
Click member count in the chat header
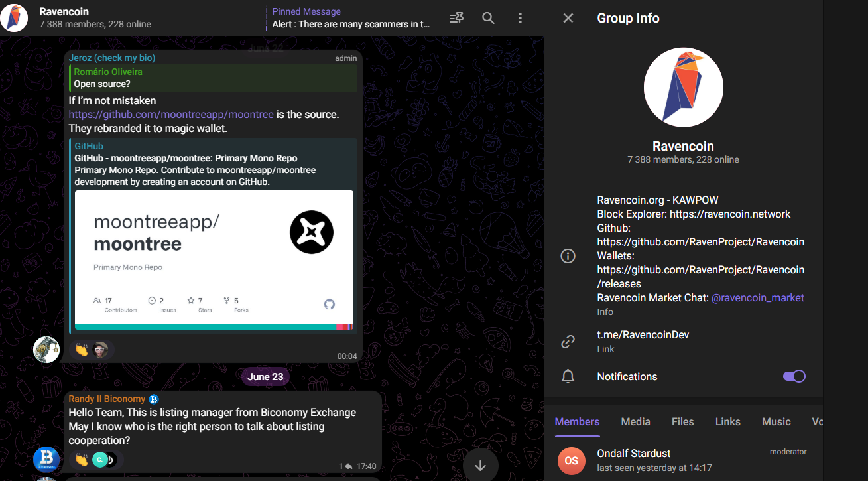coord(95,24)
